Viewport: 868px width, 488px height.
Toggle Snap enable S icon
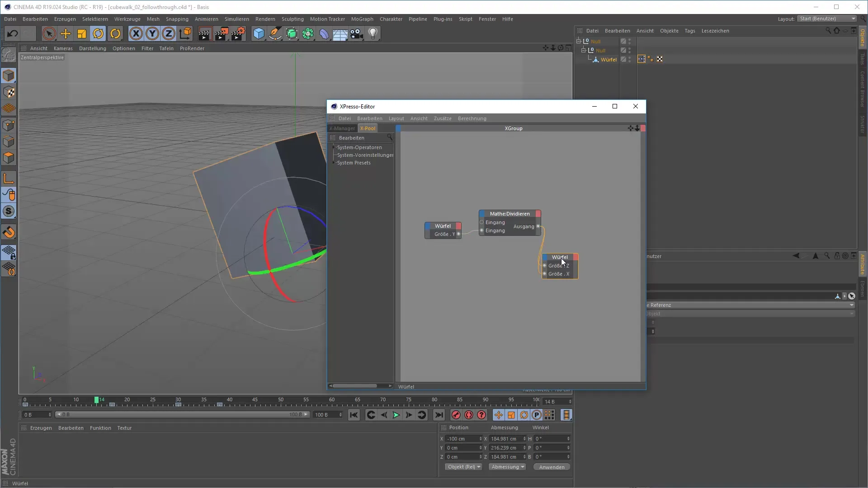point(9,211)
